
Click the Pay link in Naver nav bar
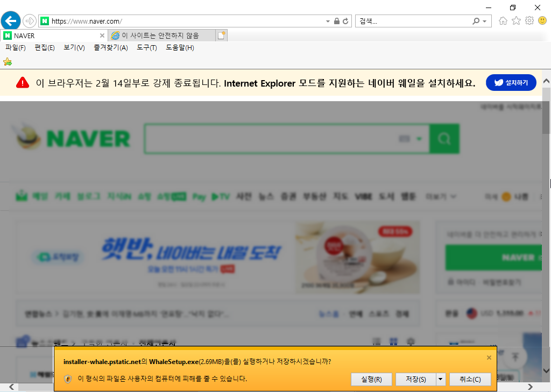(199, 196)
